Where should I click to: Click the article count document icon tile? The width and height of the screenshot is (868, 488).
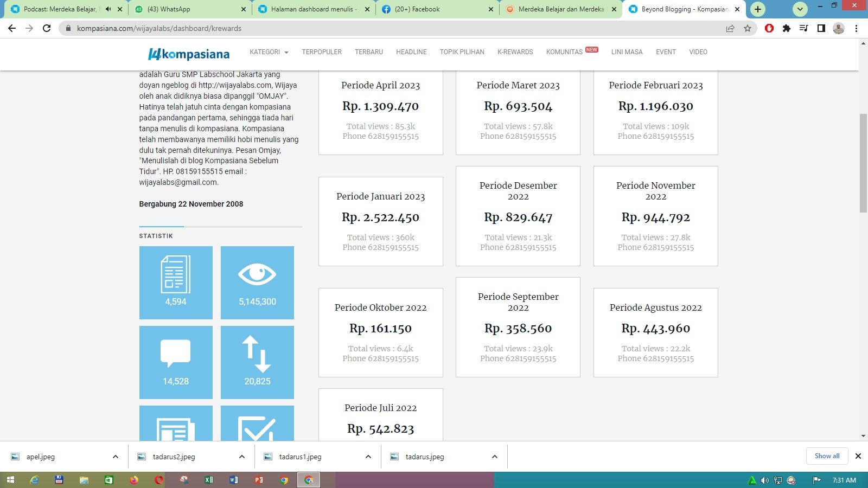click(176, 282)
